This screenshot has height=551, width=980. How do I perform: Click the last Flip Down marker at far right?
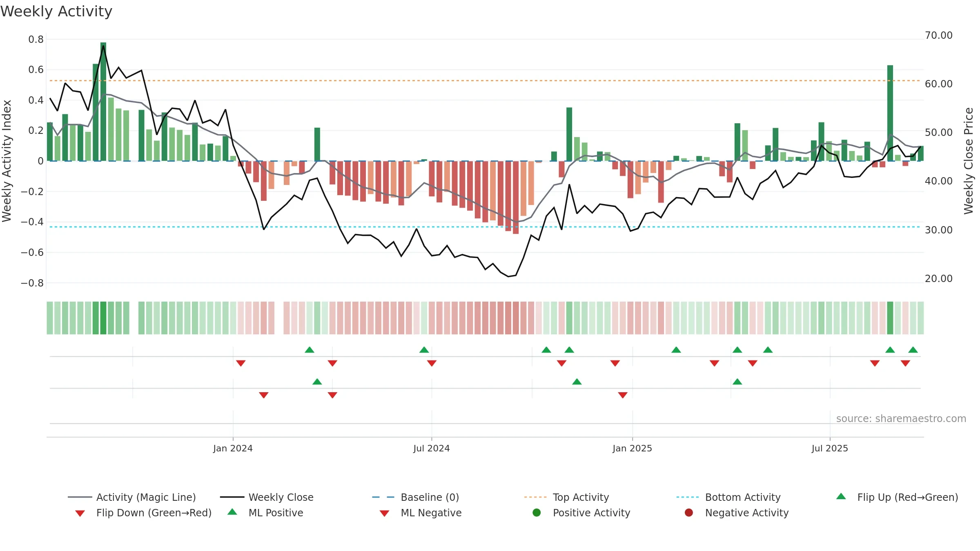(x=905, y=363)
